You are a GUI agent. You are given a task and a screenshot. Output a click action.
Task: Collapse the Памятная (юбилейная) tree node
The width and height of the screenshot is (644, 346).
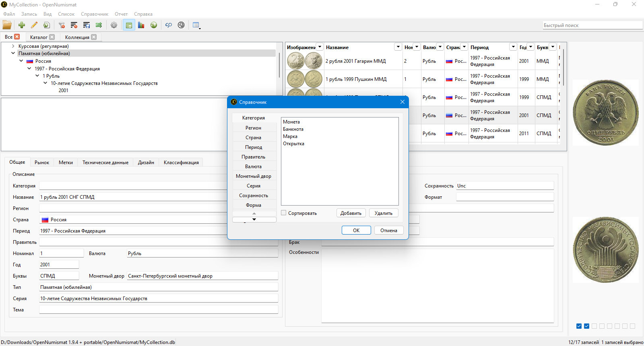click(x=13, y=53)
